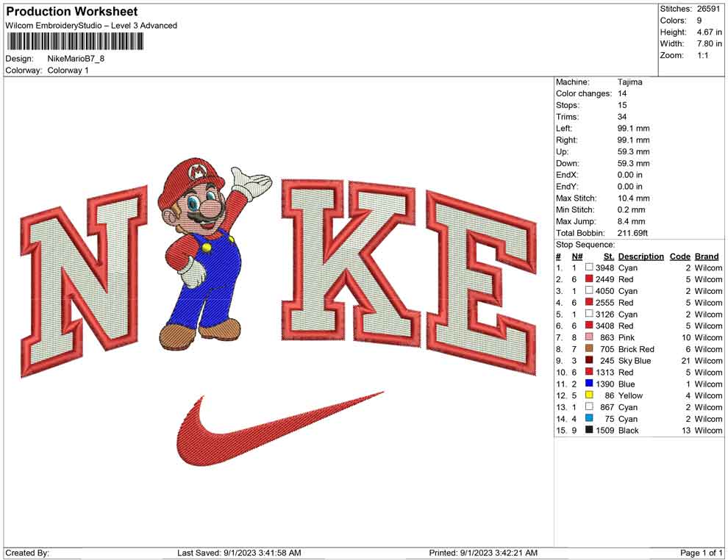Click the embroidered letter N
The width and height of the screenshot is (728, 560).
pos(84,281)
